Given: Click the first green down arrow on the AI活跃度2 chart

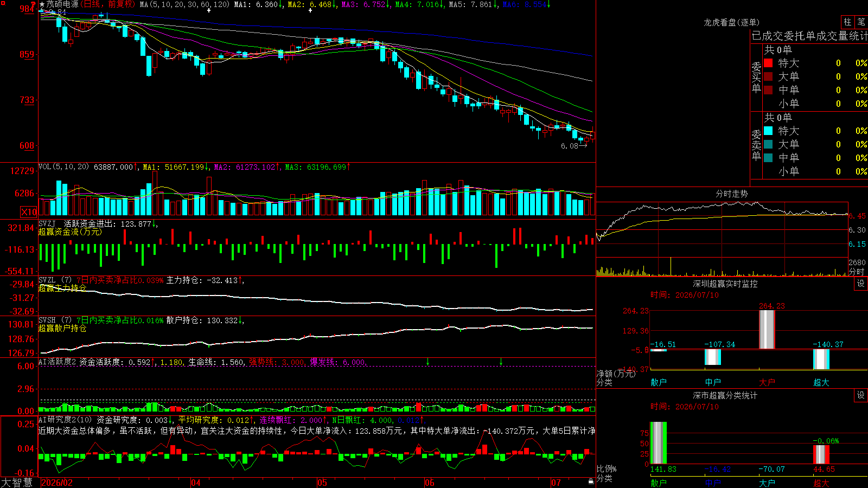Looking at the screenshot, I should pos(428,362).
